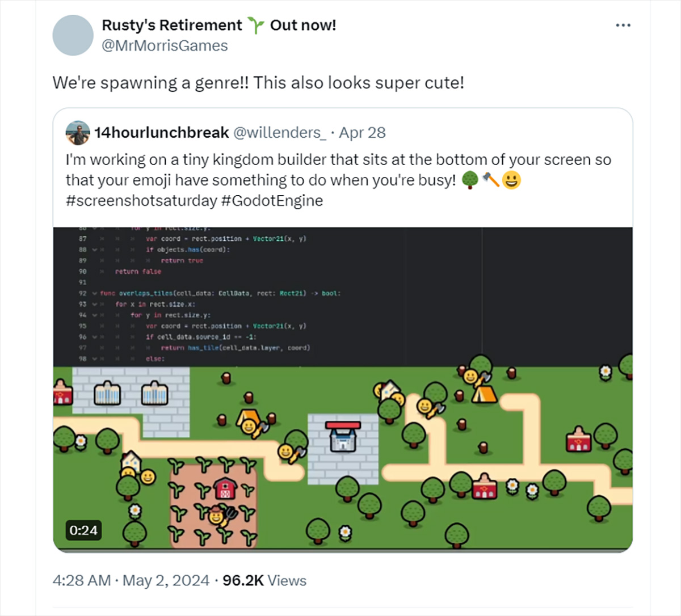Click the red barn in crop field

(x=225, y=488)
